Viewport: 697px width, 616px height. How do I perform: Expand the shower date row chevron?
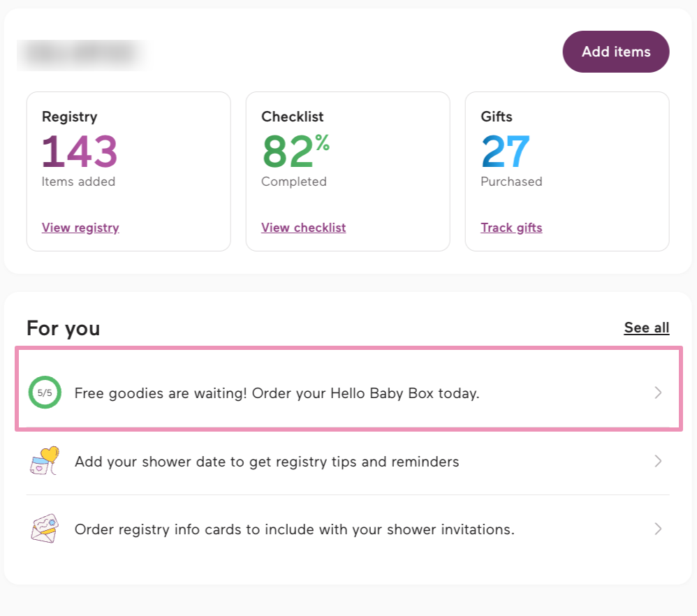[657, 461]
